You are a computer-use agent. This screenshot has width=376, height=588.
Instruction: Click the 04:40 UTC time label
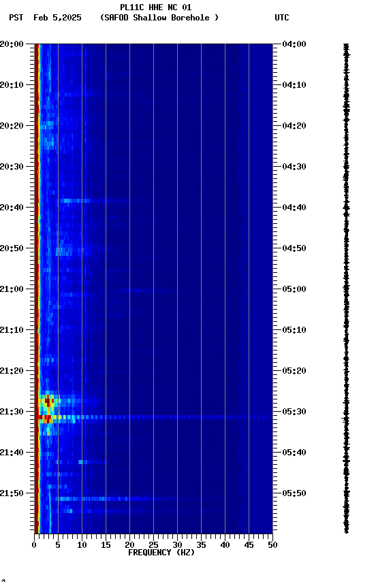294,208
